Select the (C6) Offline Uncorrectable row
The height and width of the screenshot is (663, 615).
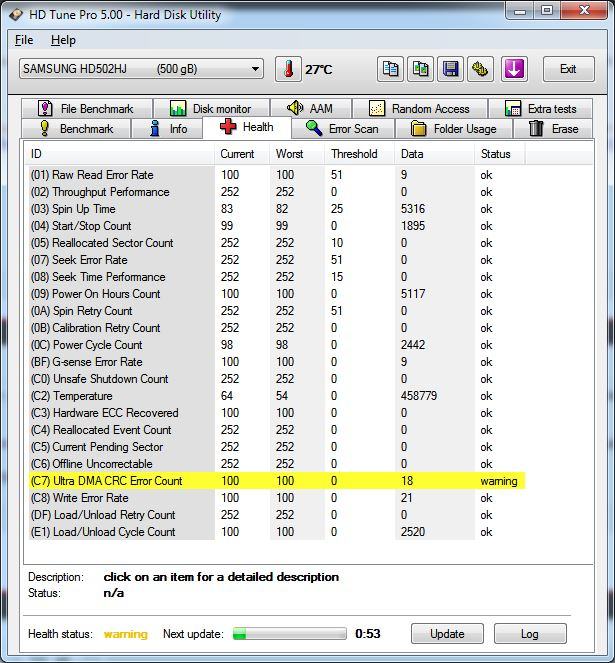[x=277, y=464]
